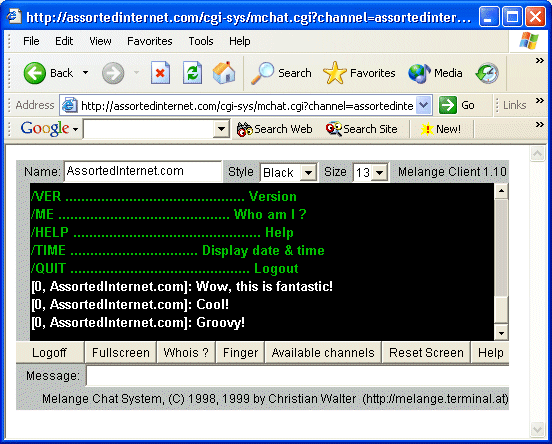Screen dimensions: 552x444
Task: Click the Available channels button
Action: (323, 352)
